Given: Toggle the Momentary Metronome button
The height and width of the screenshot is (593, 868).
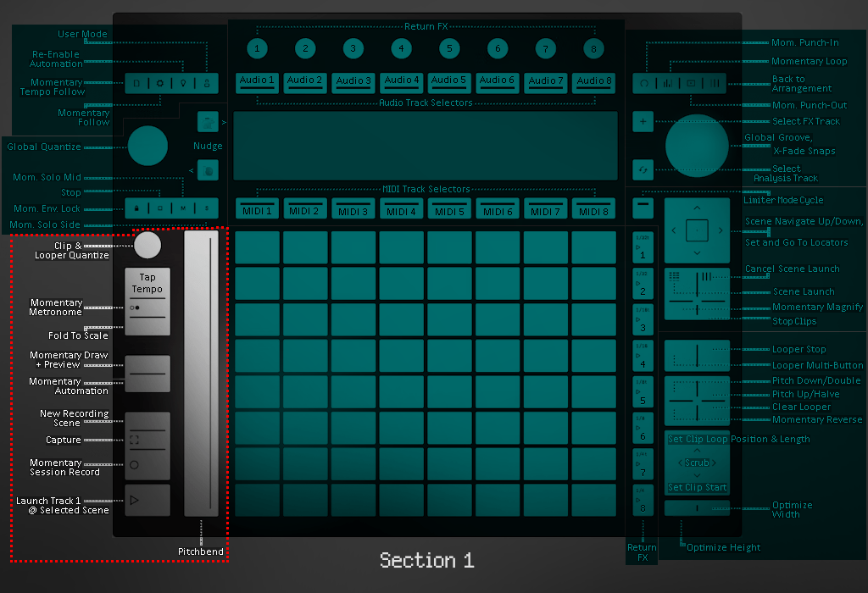Looking at the screenshot, I should point(135,308).
